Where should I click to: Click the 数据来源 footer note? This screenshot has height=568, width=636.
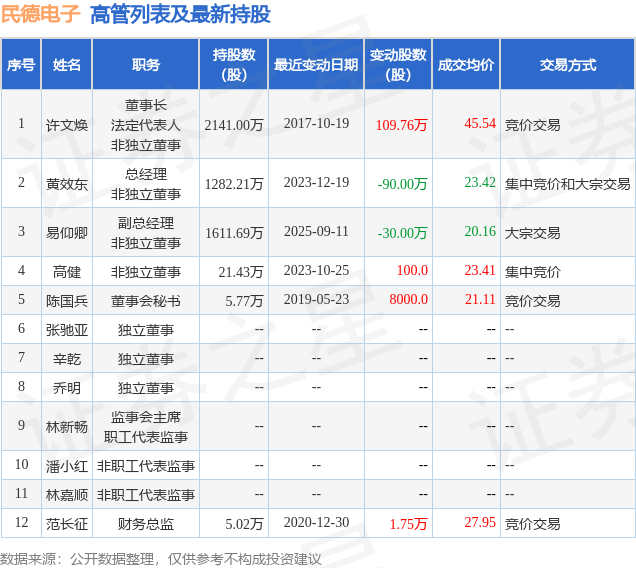[x=161, y=559]
